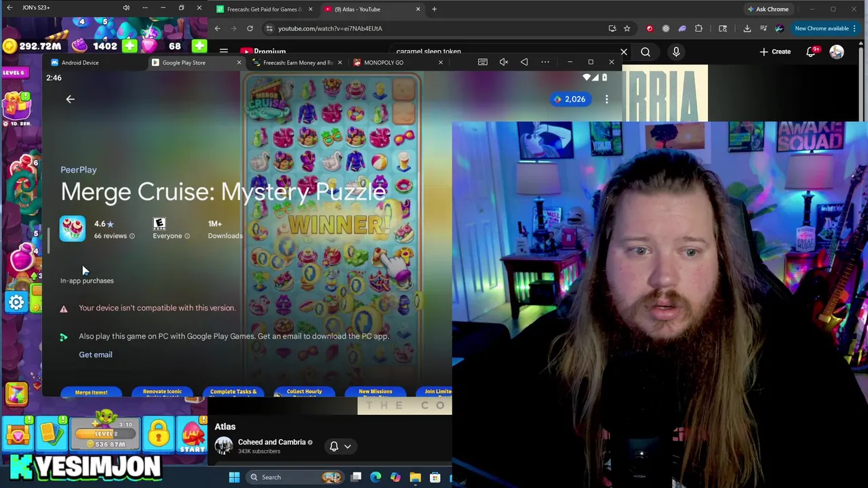Open File Explorer from the taskbar
The height and width of the screenshot is (488, 868).
click(415, 477)
